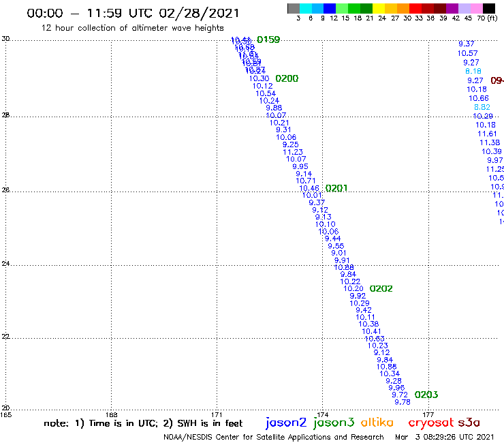Click the wave height value 10.23
504x443 pixels.
[378, 346]
